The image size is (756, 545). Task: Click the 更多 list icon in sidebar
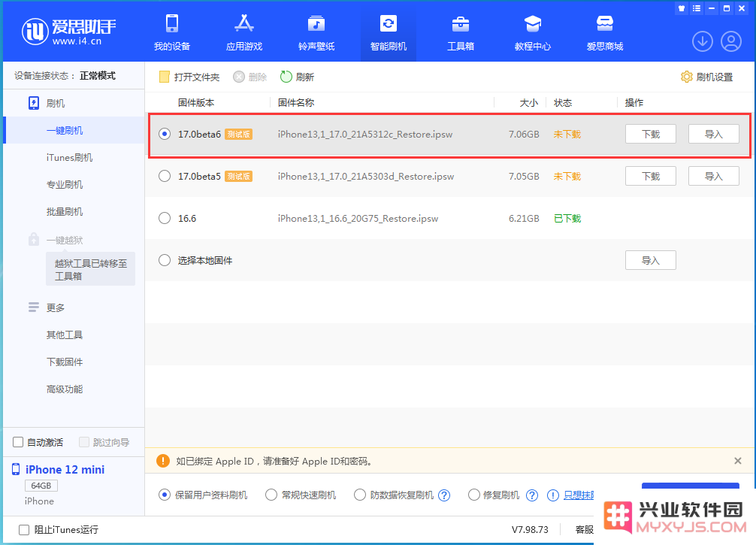34,307
